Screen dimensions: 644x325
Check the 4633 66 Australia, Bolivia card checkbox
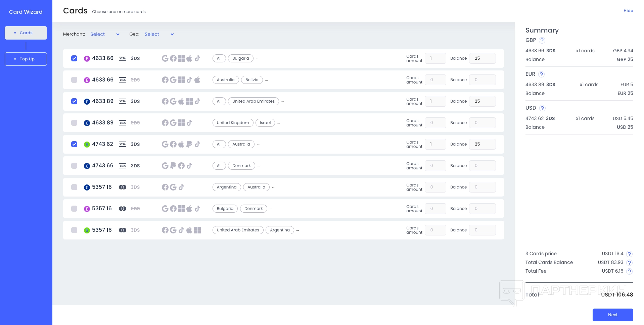coord(74,80)
